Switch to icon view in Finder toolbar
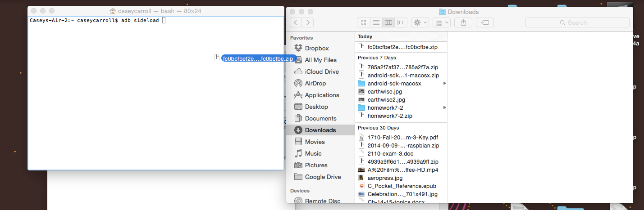Screen dimensions: 644x210 pos(364,22)
